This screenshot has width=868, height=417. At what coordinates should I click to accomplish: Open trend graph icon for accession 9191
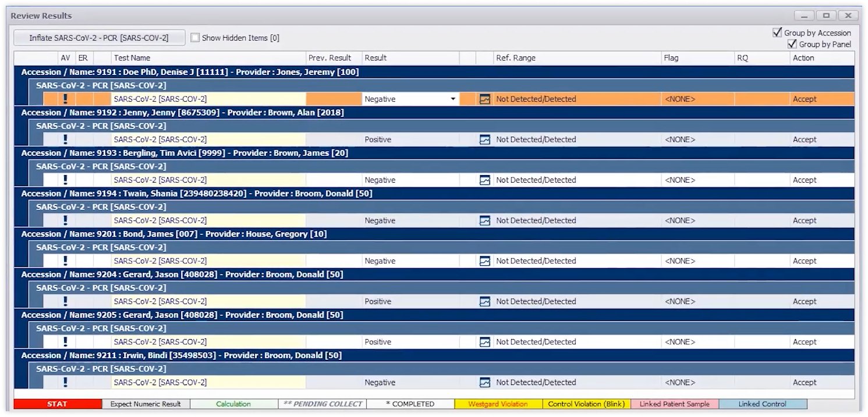tap(484, 99)
